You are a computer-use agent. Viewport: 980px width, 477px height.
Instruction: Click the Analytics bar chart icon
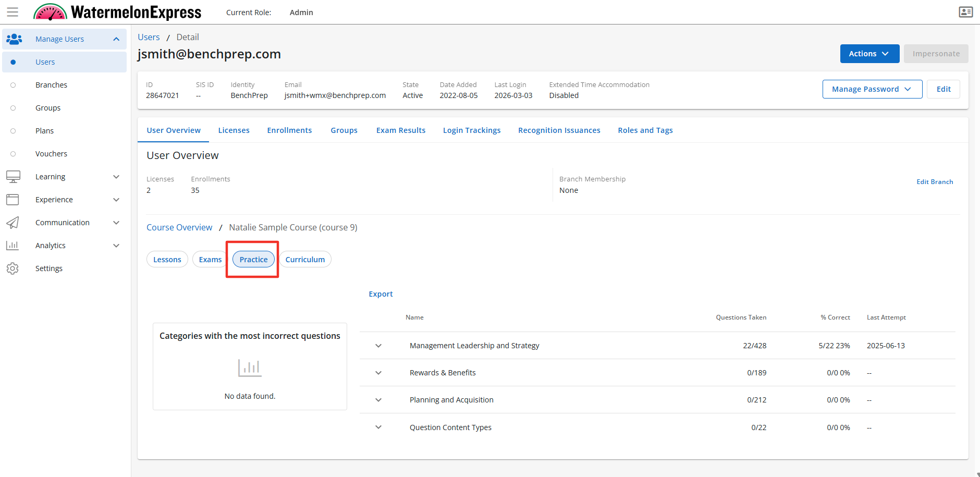13,246
